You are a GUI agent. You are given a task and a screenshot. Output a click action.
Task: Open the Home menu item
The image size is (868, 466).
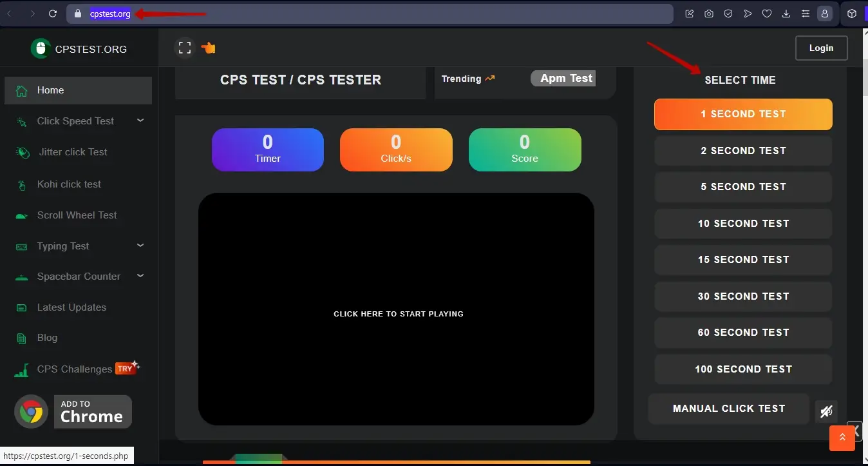click(x=78, y=90)
